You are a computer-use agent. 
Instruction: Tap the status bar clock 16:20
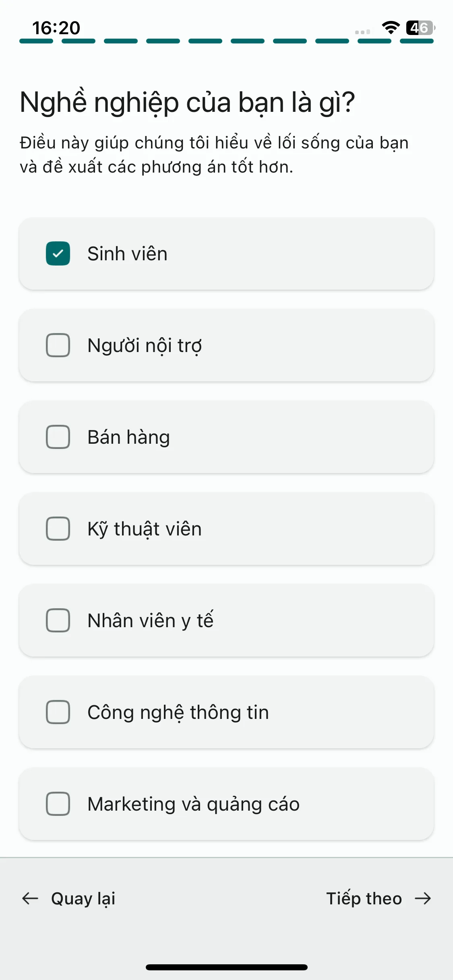pos(56,28)
